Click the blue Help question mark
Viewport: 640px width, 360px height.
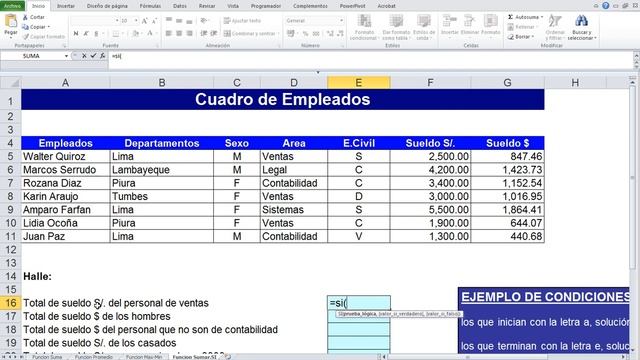(606, 6)
